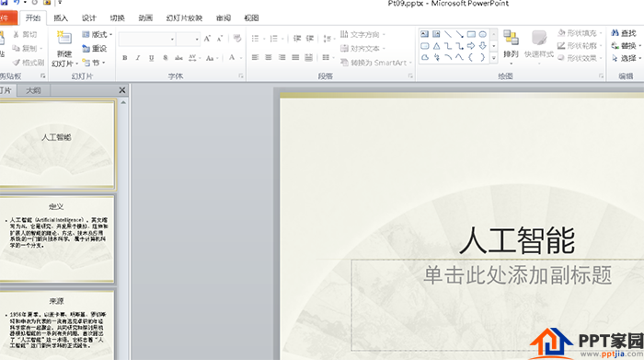Click 格式刷 (Format Painter)
Image resolution: width=644 pixels, height=360 pixels.
[x=28, y=63]
